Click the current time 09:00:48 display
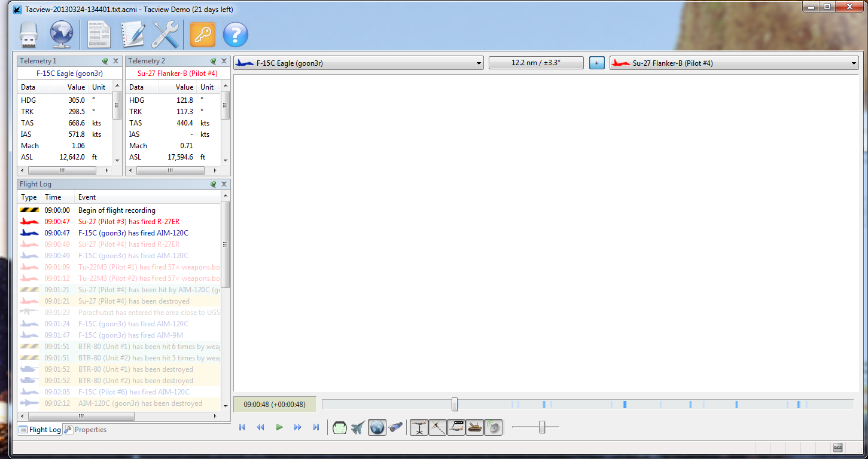This screenshot has height=459, width=868. 275,405
